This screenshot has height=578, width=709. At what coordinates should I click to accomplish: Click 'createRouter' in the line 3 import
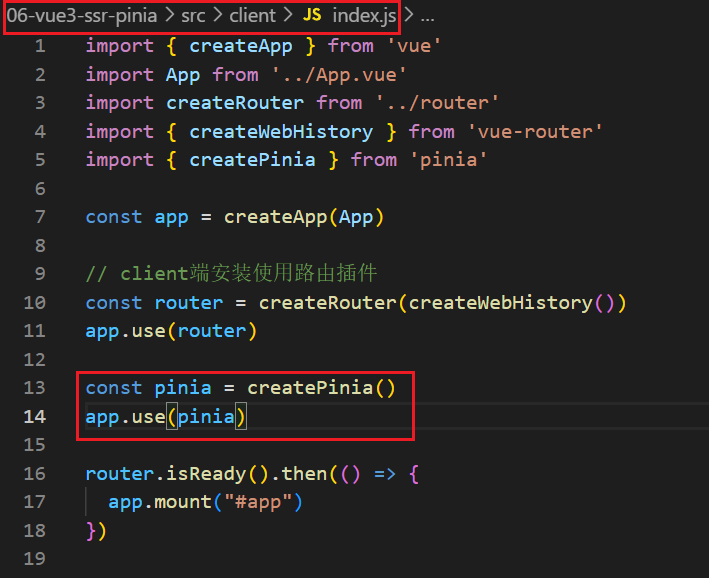click(x=235, y=103)
